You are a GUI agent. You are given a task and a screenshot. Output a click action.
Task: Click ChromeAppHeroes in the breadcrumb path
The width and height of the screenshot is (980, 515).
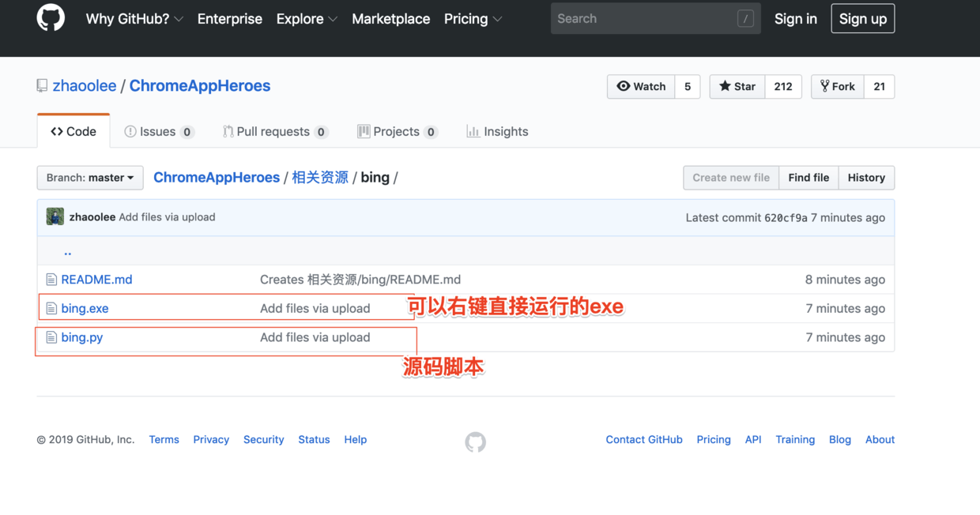click(217, 178)
